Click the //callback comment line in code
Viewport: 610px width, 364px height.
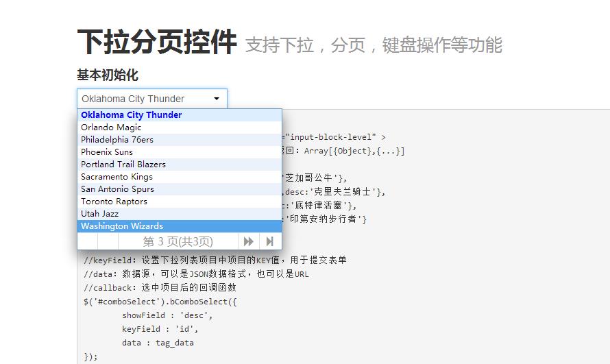click(x=160, y=288)
